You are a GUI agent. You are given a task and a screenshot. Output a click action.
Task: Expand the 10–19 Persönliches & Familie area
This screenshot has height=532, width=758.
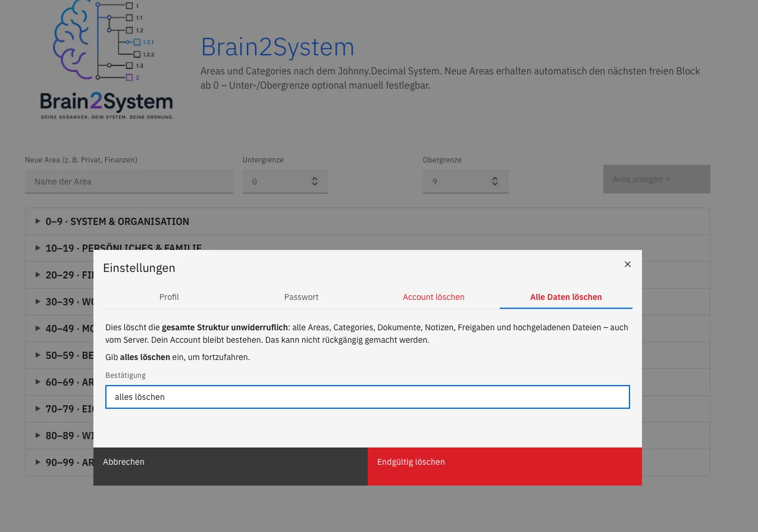[368, 248]
